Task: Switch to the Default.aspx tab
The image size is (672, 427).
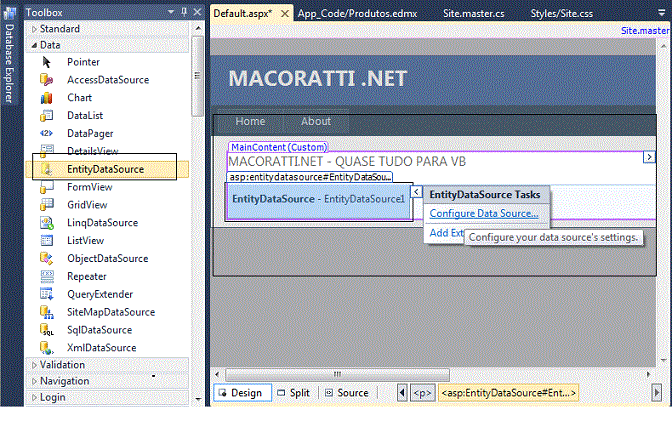Action: 243,14
